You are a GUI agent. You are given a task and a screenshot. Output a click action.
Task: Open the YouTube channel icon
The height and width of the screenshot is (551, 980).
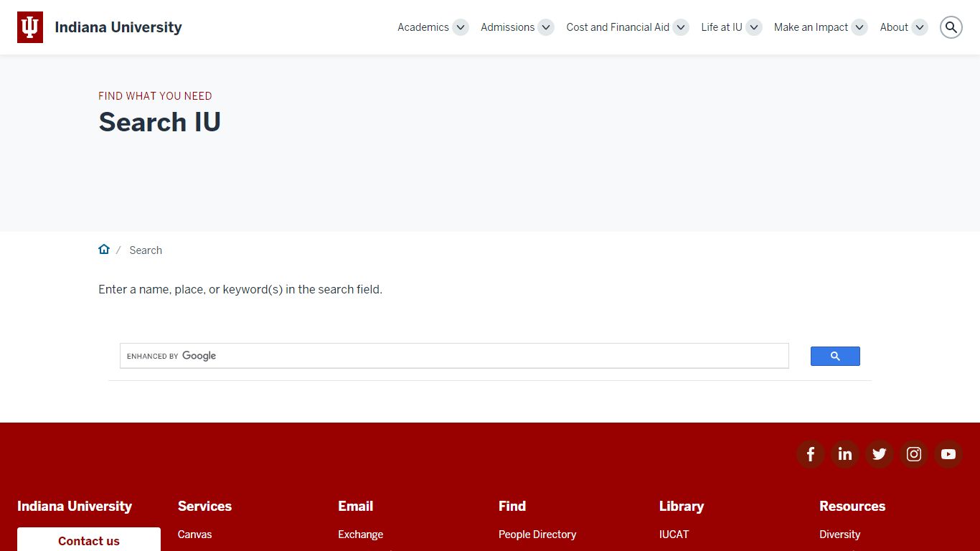[x=948, y=454]
